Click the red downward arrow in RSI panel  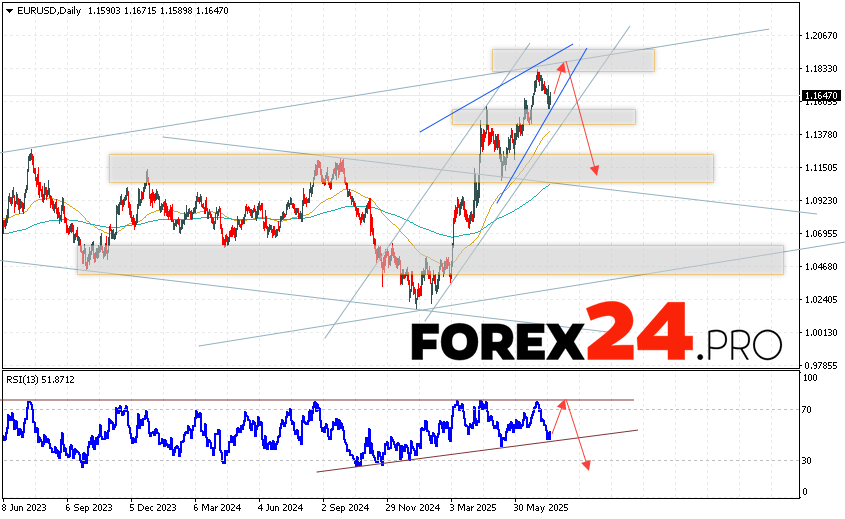[578, 445]
